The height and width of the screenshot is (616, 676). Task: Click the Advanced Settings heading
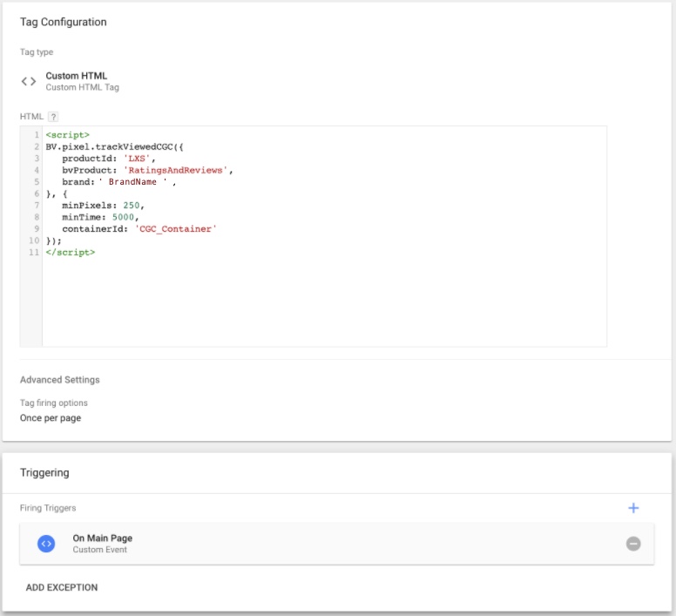pos(60,380)
